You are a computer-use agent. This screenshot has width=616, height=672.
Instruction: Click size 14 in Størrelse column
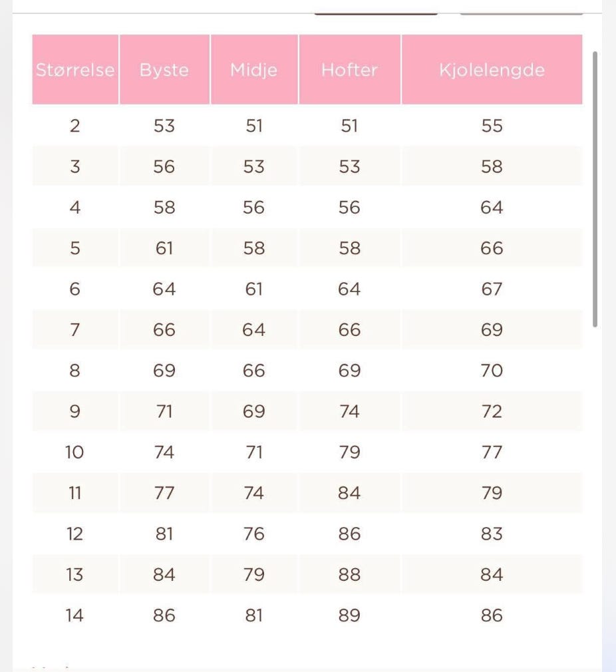[75, 615]
